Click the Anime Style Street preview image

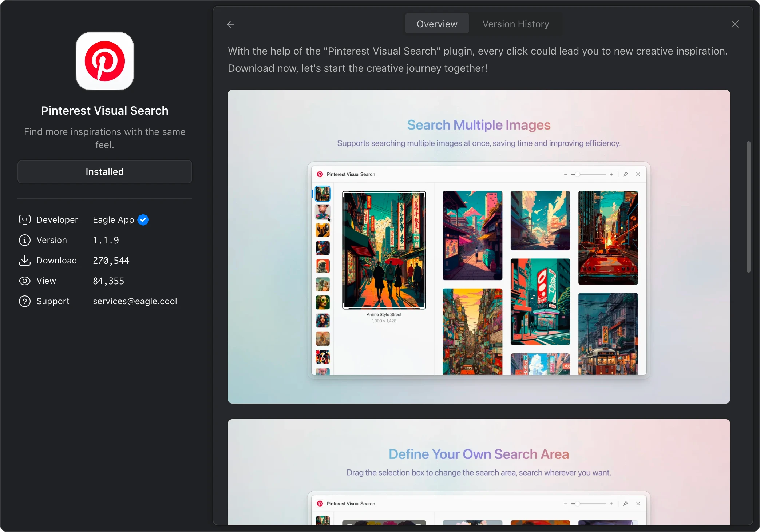pyautogui.click(x=384, y=250)
